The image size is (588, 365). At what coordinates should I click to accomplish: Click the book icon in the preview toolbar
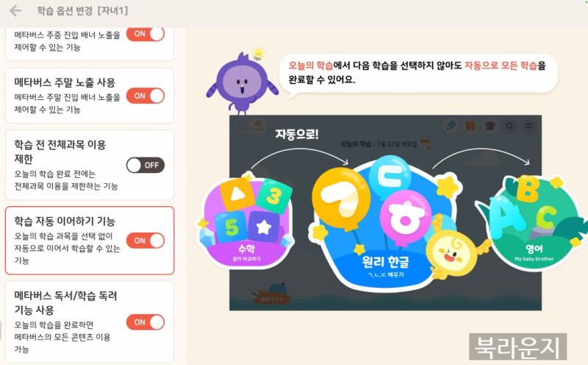[x=470, y=125]
